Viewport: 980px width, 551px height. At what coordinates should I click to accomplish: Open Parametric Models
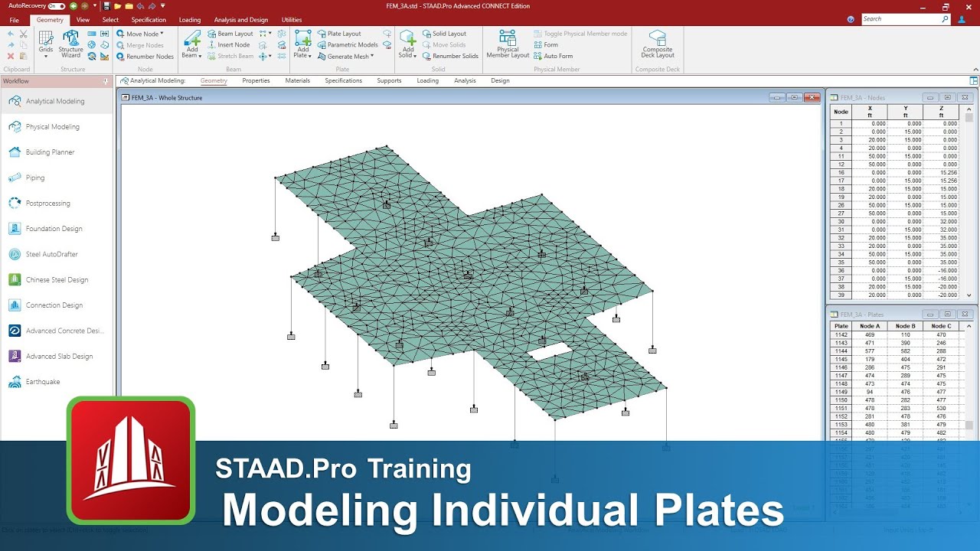coord(348,44)
